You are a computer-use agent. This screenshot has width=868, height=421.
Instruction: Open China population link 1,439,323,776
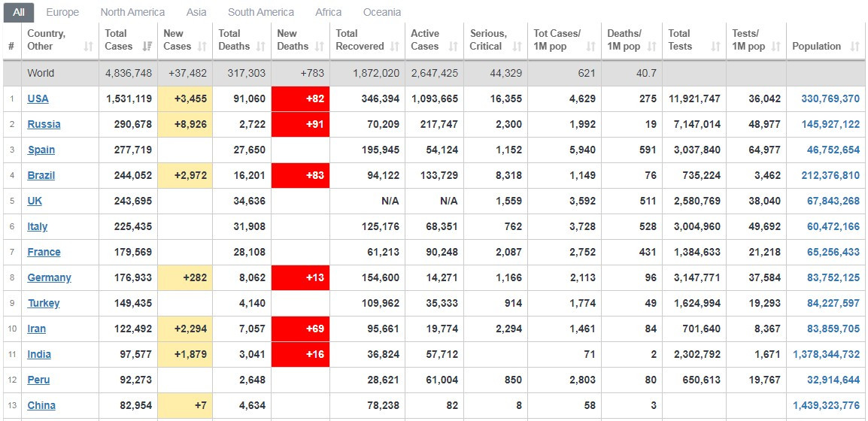click(827, 405)
